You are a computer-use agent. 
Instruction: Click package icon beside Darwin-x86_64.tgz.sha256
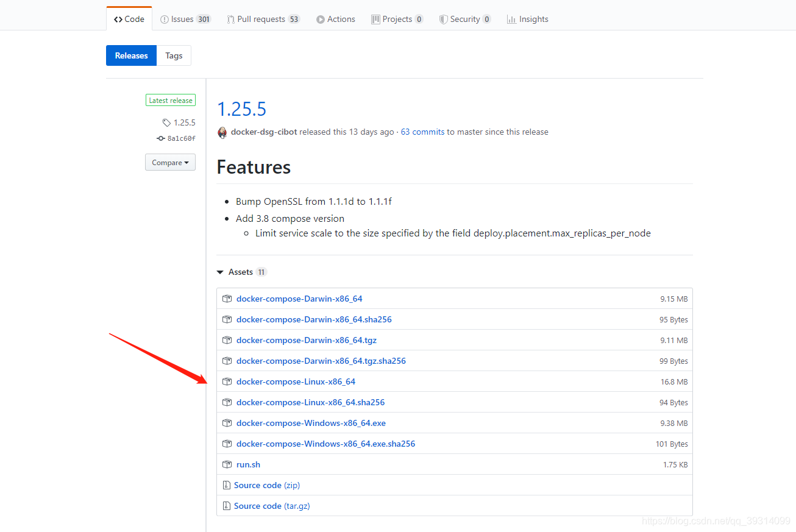point(227,361)
